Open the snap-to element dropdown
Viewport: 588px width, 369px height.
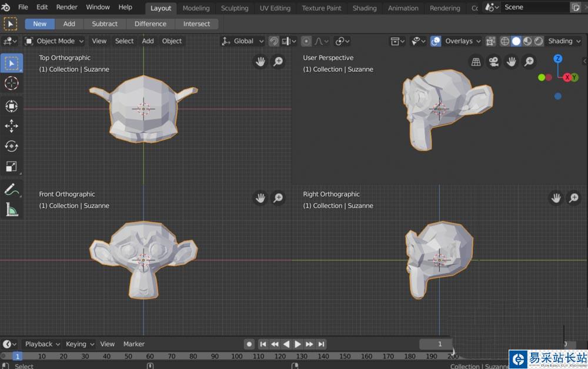(289, 41)
